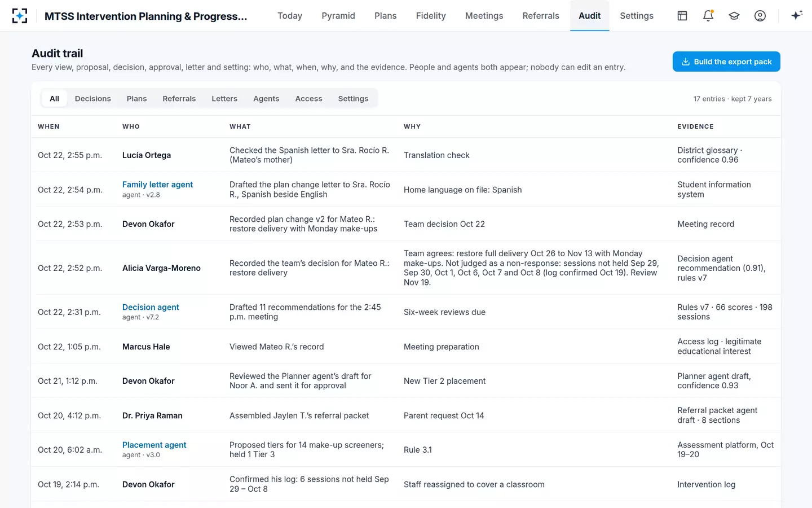
Task: Click the WHO column header
Action: click(131, 126)
